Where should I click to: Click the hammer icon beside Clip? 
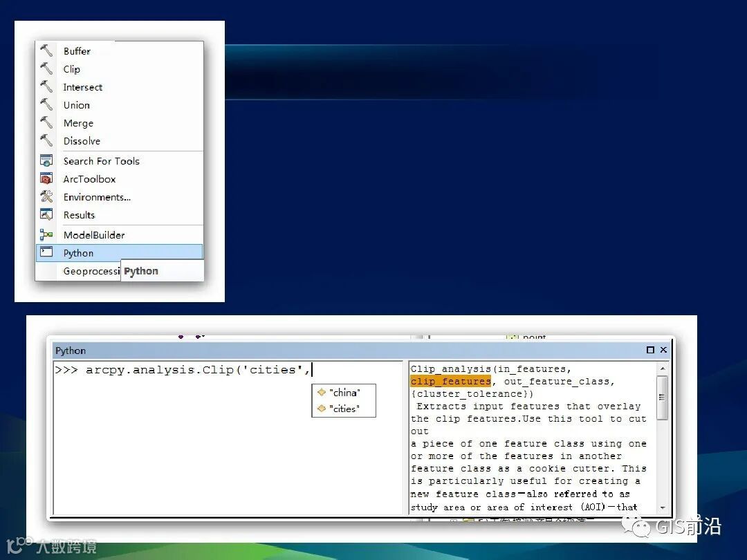46,68
